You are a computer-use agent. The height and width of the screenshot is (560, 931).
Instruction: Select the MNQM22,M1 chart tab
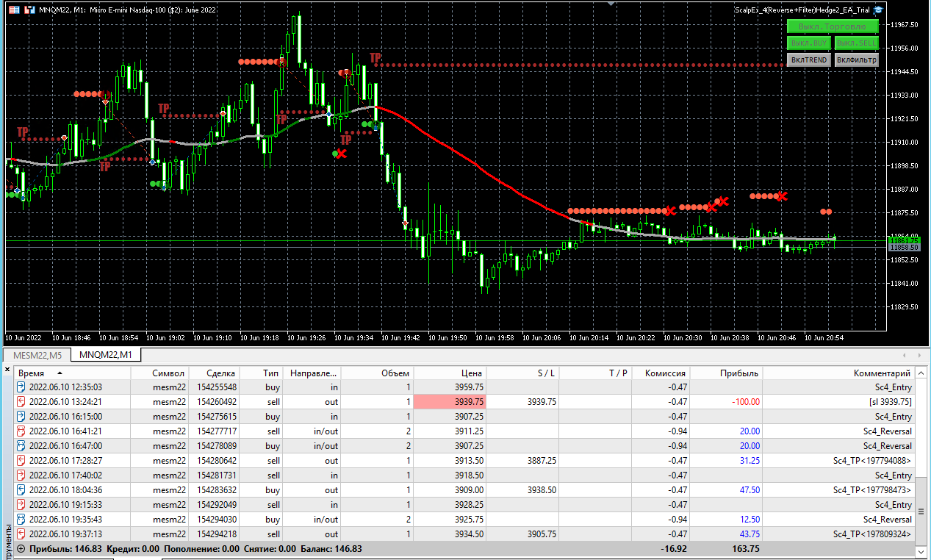(106, 356)
